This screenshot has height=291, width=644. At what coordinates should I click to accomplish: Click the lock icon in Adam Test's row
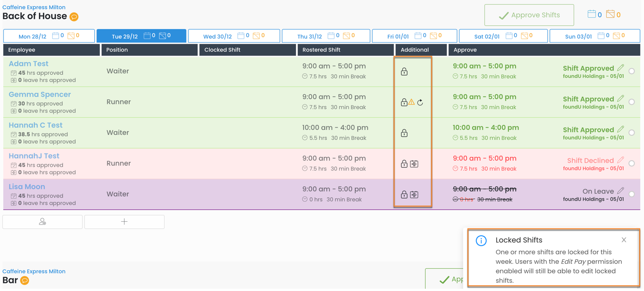pyautogui.click(x=404, y=72)
